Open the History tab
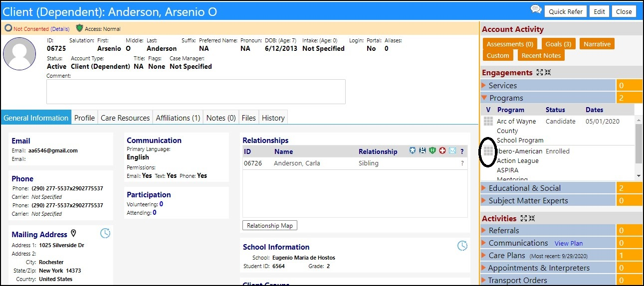644x286 pixels. tap(273, 118)
